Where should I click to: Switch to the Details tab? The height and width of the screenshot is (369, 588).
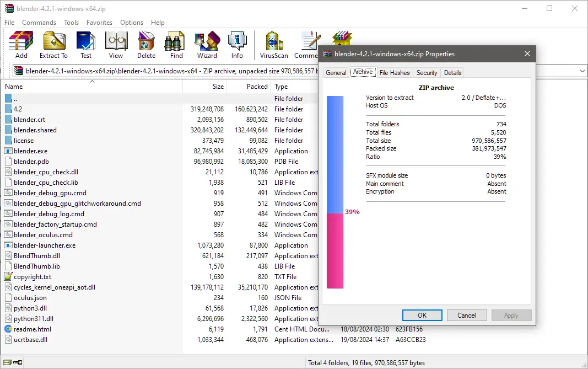(452, 73)
